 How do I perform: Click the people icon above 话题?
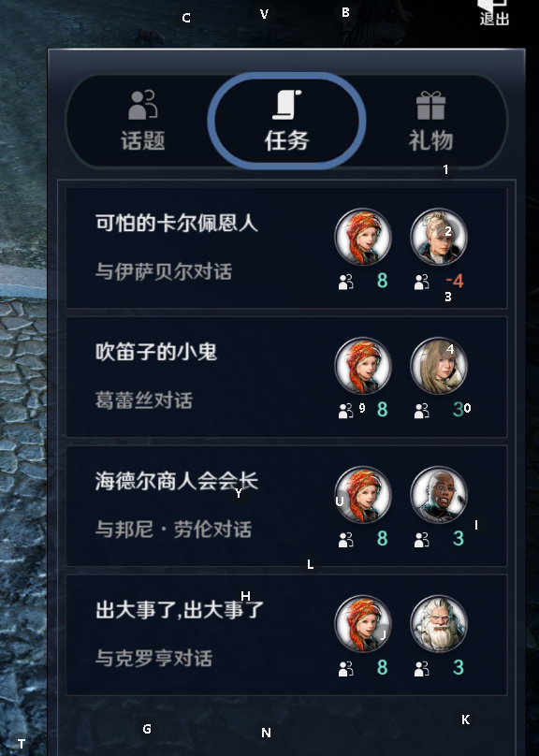click(x=143, y=104)
